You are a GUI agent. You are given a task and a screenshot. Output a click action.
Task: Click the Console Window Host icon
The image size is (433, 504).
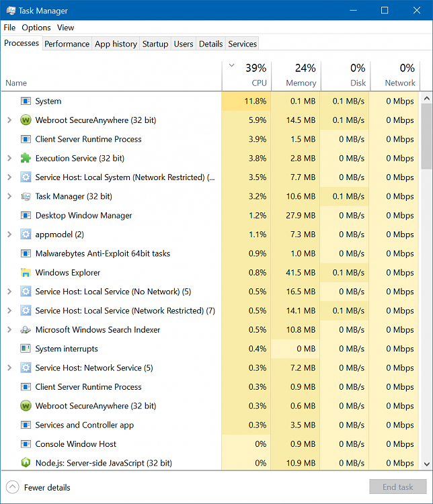tap(26, 444)
